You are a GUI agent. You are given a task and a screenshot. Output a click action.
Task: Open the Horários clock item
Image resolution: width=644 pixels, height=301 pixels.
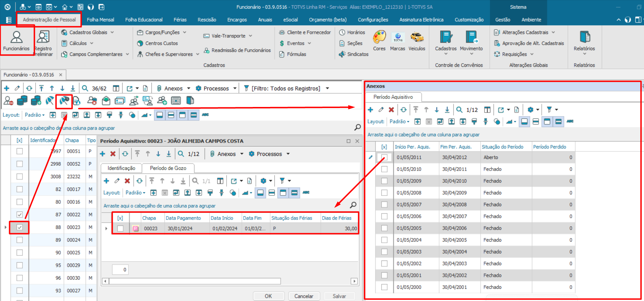point(352,32)
